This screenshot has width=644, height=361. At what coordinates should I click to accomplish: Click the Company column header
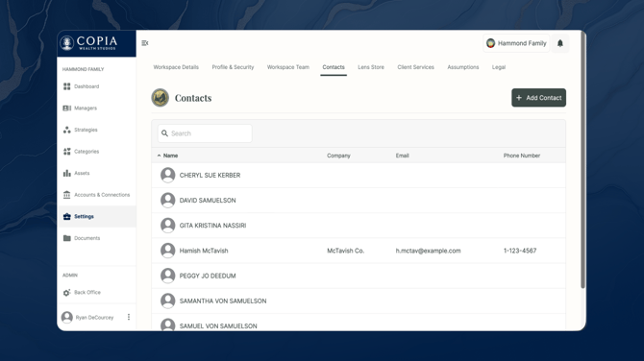[338, 156]
